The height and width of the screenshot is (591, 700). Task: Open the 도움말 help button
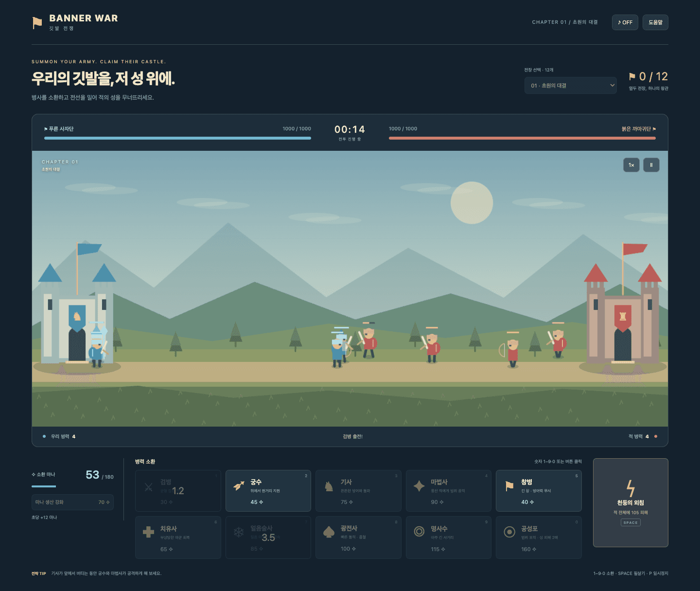click(655, 22)
